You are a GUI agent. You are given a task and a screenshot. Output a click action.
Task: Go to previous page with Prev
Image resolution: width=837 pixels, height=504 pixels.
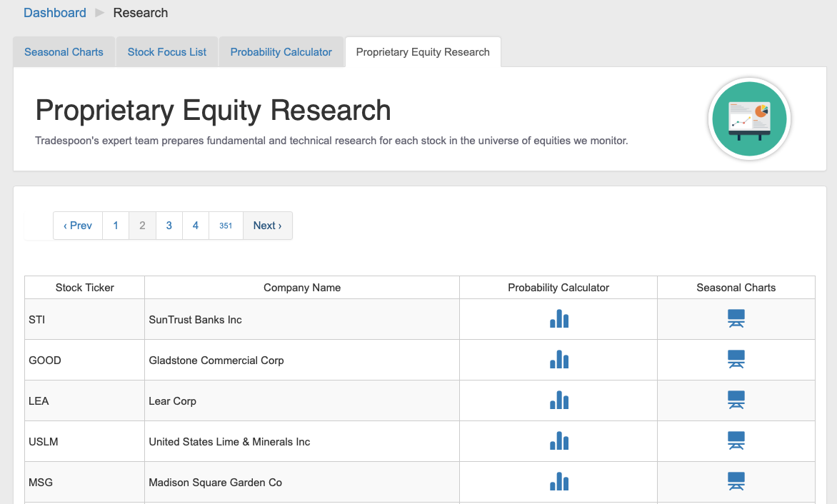[78, 226]
